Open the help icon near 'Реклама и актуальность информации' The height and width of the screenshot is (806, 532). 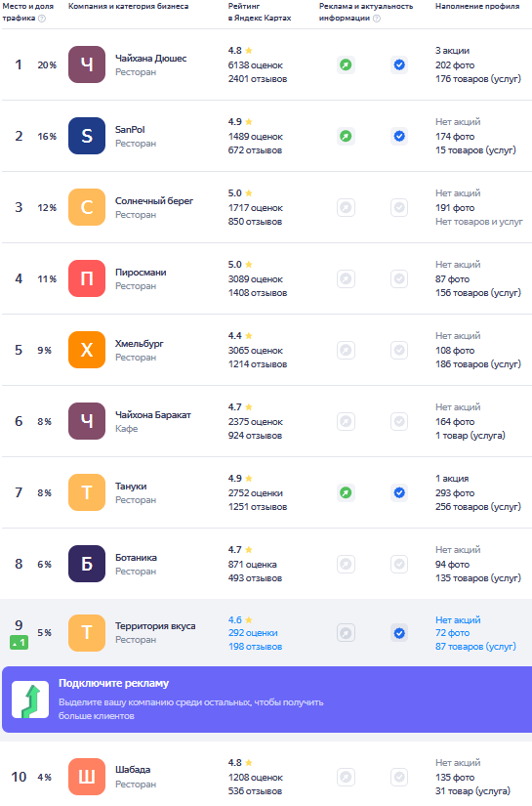click(x=377, y=18)
